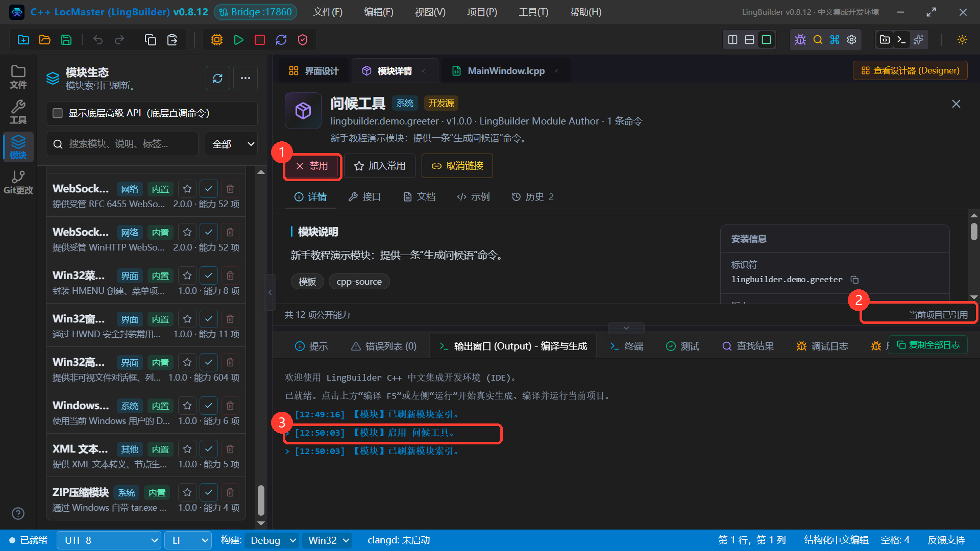Open the 工具 sidebar panel

18,112
